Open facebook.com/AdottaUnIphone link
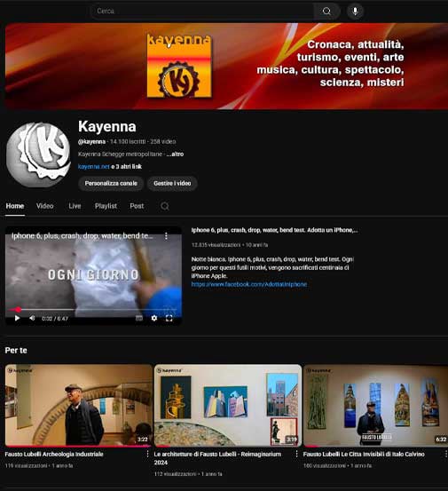The height and width of the screenshot is (491, 448). (249, 284)
